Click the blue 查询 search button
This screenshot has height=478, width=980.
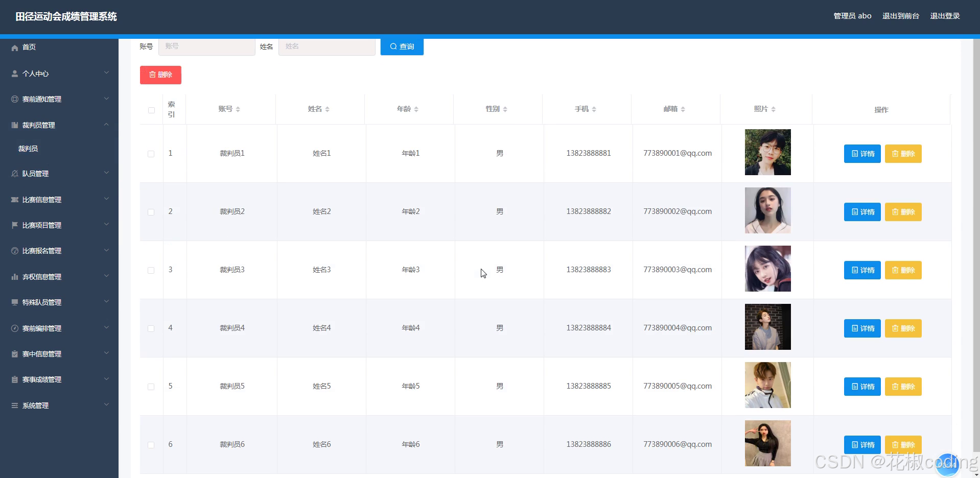pos(402,46)
